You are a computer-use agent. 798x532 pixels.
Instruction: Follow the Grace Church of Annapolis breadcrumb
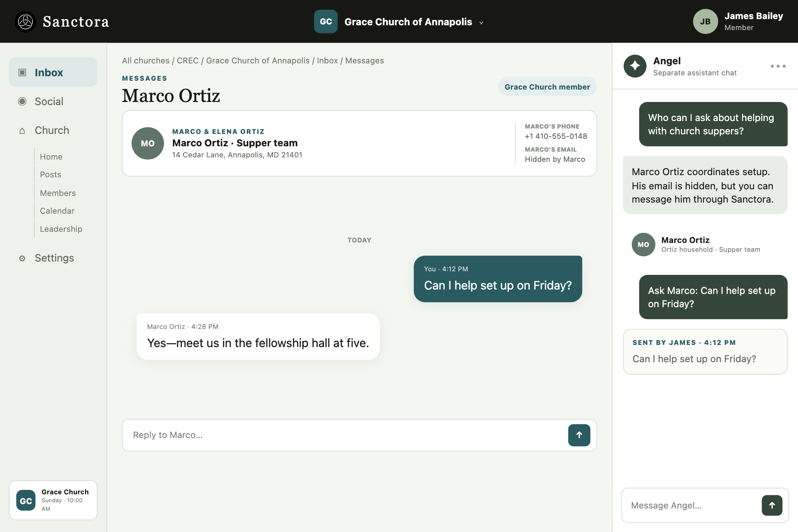pos(258,61)
